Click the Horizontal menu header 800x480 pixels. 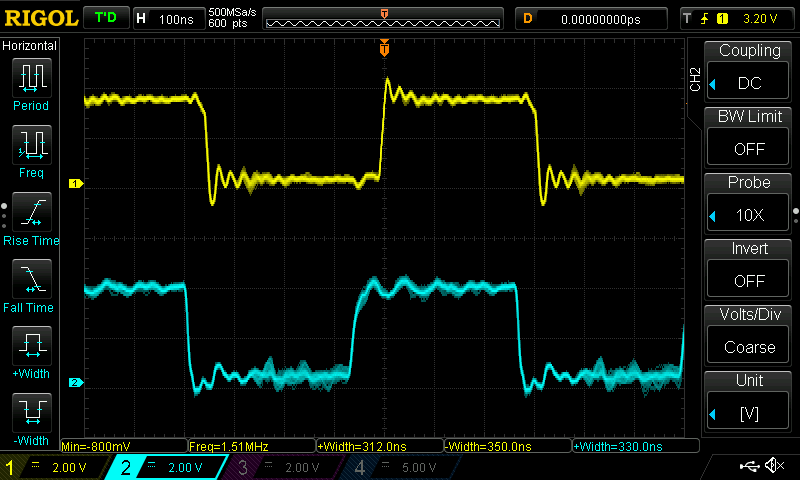pos(30,46)
